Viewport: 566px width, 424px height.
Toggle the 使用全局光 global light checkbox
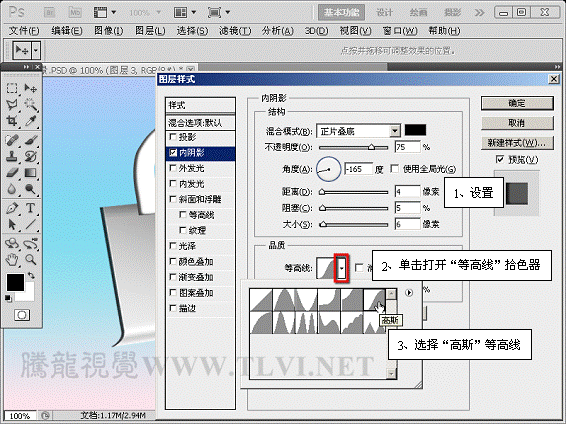[395, 169]
